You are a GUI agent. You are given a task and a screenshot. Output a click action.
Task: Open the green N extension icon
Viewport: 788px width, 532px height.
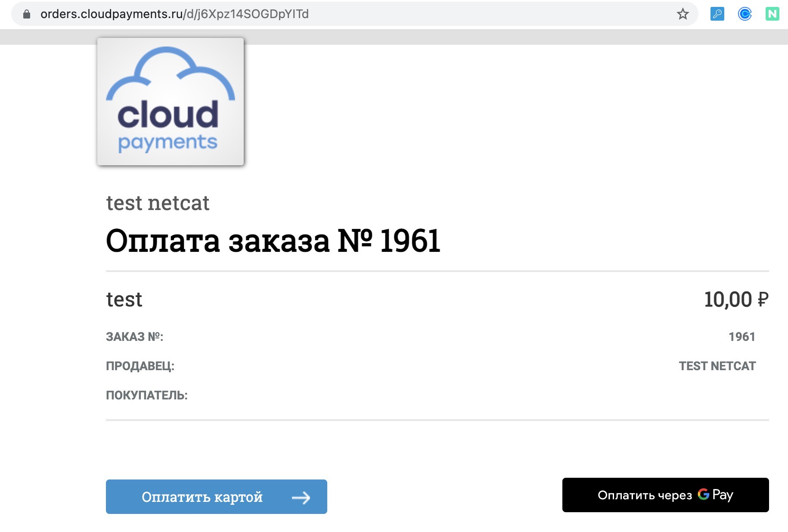tap(772, 14)
